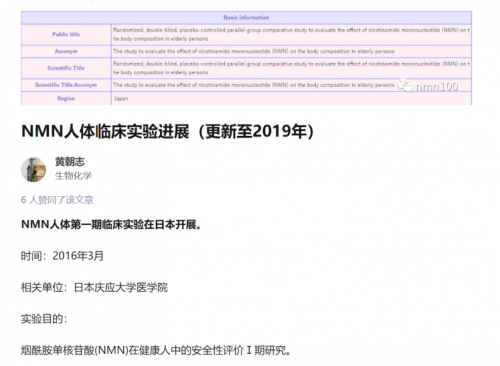The height and width of the screenshot is (366, 500).
Task: Select the Region row label
Action: pos(66,99)
